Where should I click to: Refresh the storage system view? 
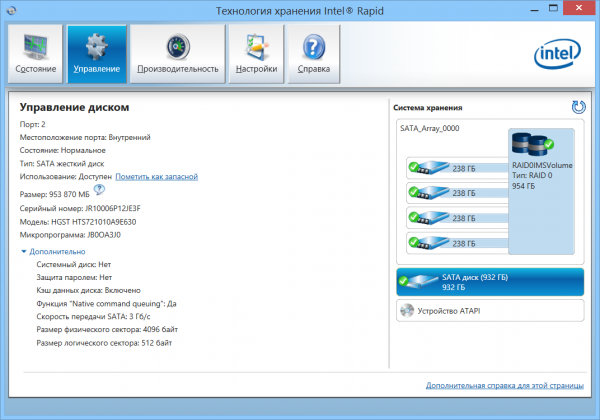[578, 107]
